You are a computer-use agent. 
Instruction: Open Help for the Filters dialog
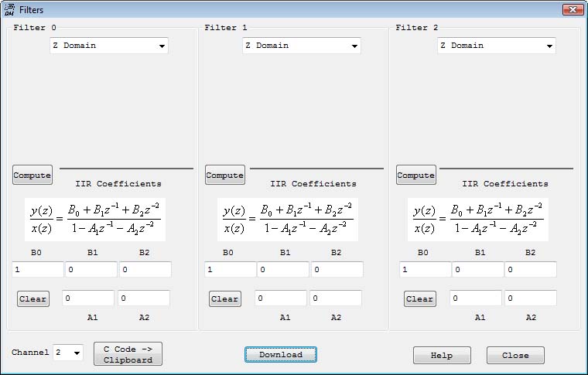point(441,356)
